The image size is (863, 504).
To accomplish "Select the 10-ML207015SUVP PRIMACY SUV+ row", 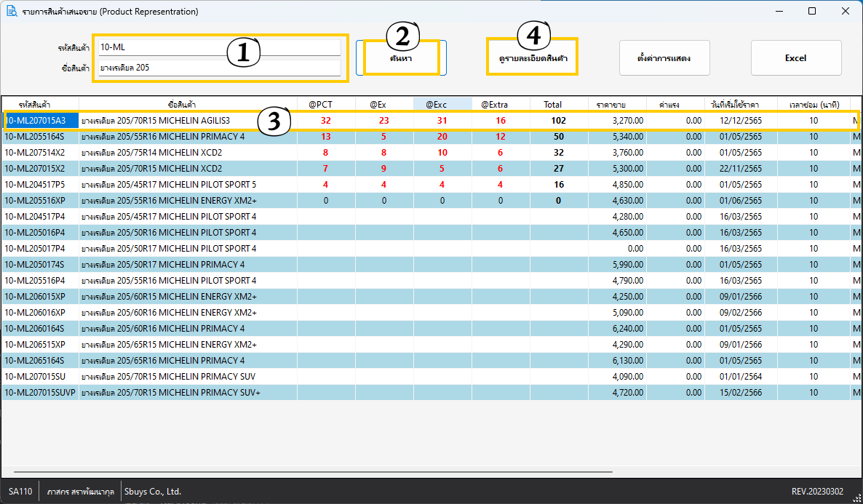I will coord(189,393).
